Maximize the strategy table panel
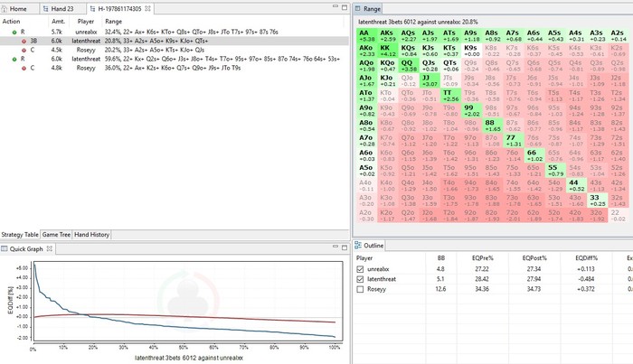Image resolution: width=633 pixels, height=364 pixels. 345,7
